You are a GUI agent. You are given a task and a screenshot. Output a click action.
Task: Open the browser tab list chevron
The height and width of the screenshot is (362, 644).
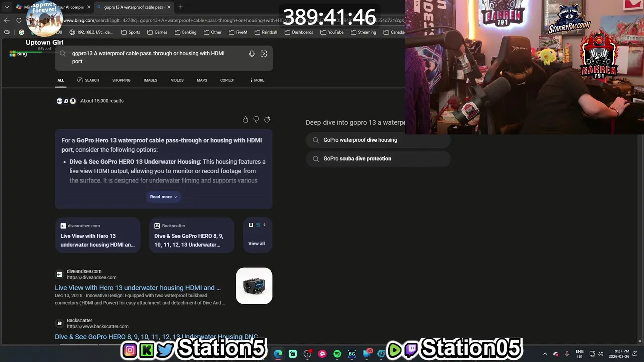point(7,7)
